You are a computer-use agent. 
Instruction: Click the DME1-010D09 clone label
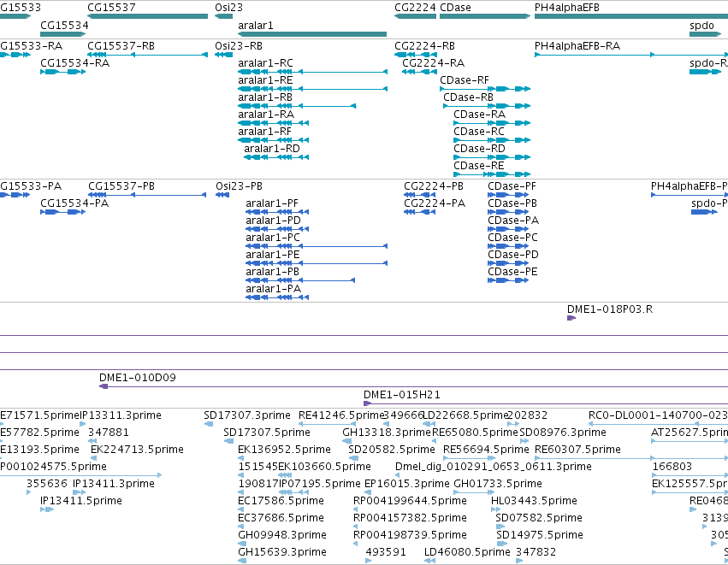pyautogui.click(x=138, y=377)
